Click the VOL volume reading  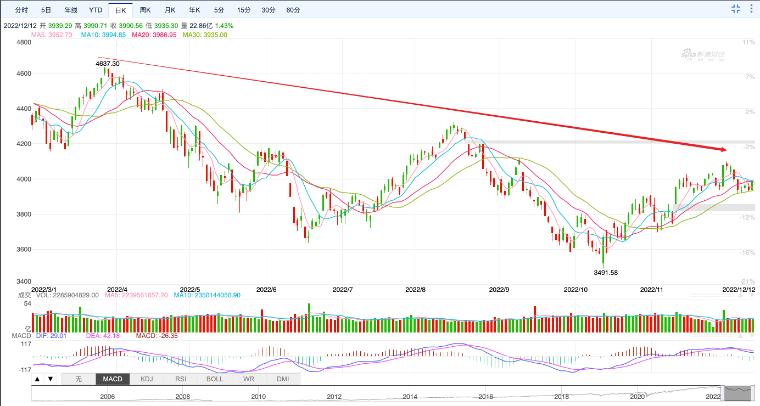pos(67,295)
